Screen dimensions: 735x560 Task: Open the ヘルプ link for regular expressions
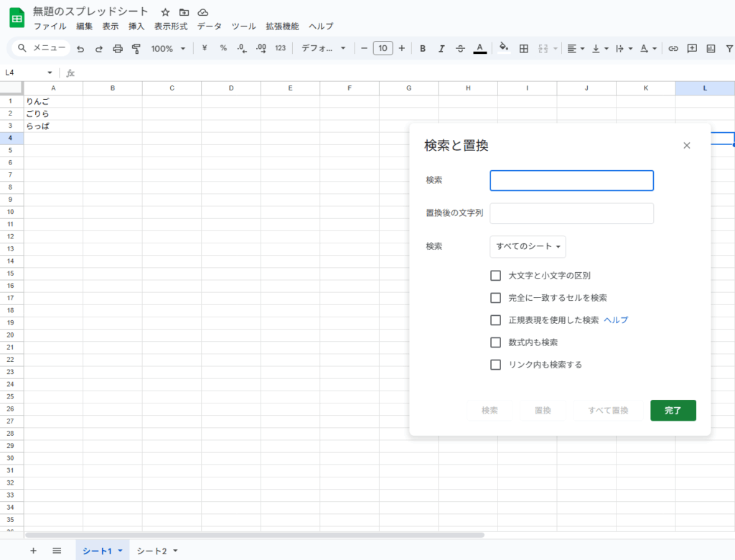pos(616,320)
